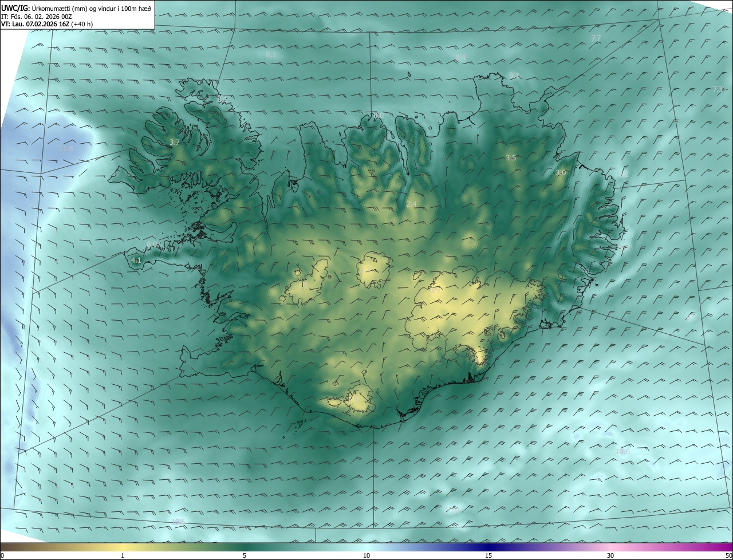Click the 2.4 value in north-central Iceland
Viewport: 733px width, 560px height.
pos(411,204)
